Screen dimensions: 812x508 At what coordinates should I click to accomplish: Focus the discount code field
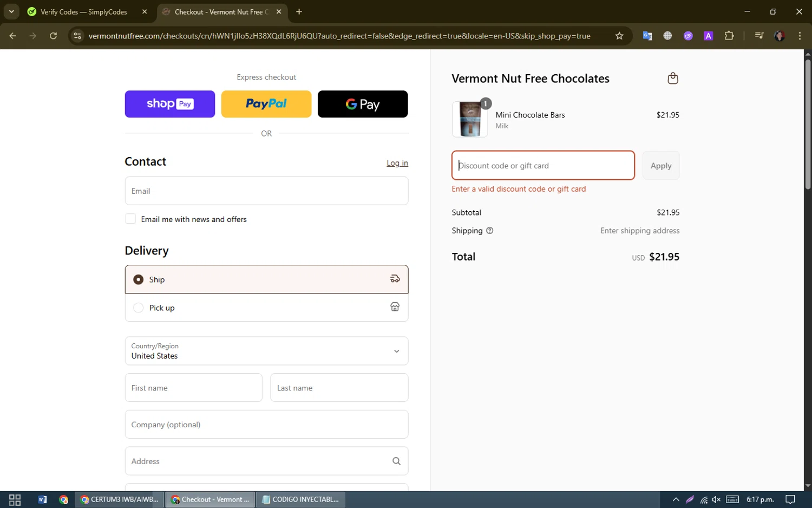coord(543,166)
